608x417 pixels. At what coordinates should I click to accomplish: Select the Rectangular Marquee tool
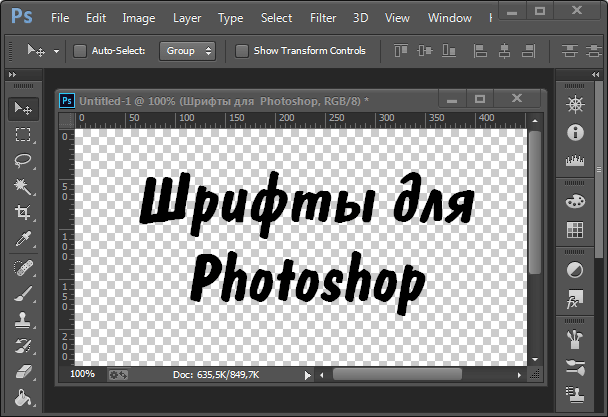click(x=23, y=134)
